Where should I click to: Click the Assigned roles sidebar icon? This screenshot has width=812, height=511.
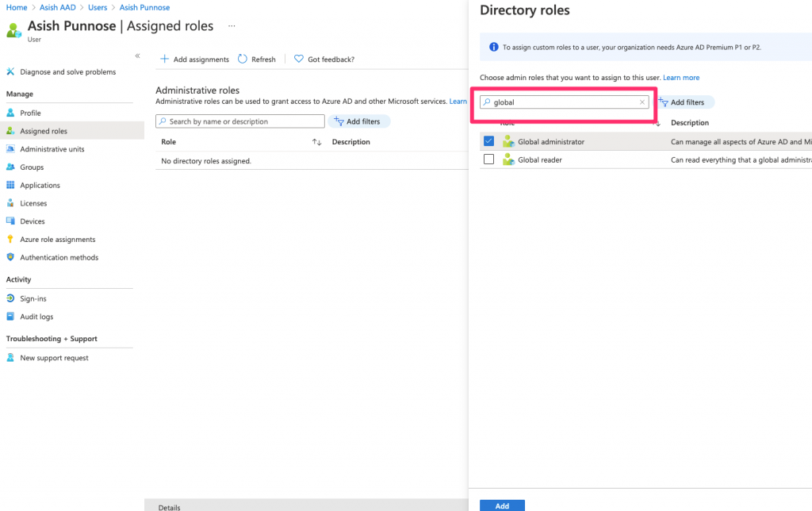[10, 131]
